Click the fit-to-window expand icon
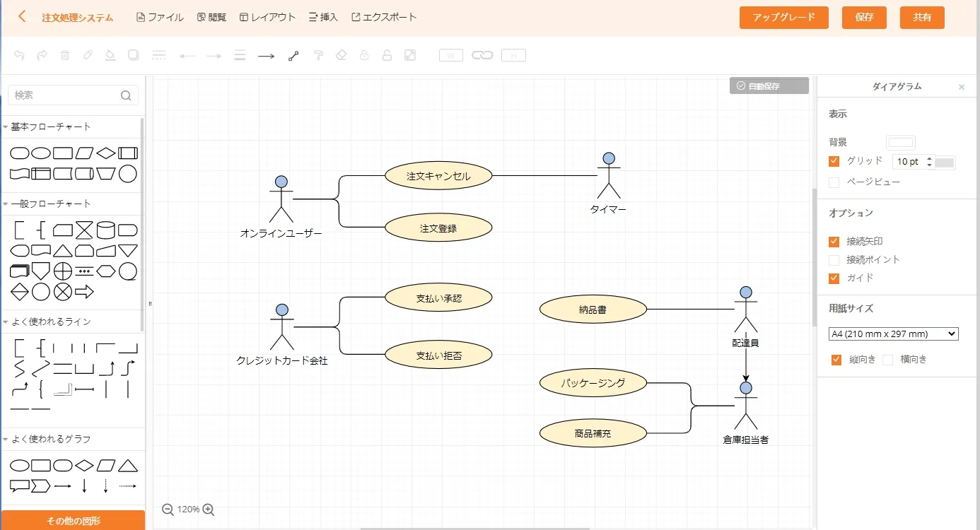This screenshot has width=980, height=530. [409, 56]
